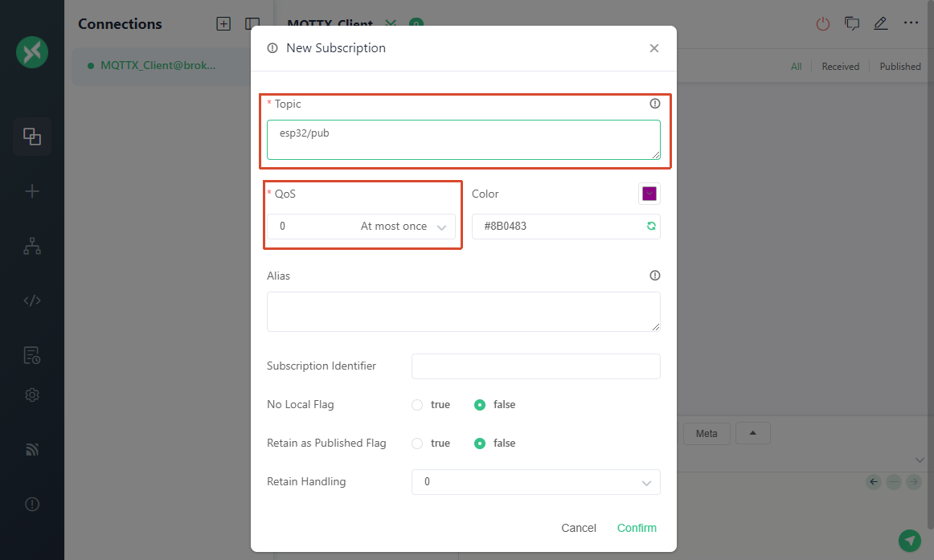This screenshot has height=560, width=934.
Task: Close the New Subscription dialog
Action: tap(654, 48)
